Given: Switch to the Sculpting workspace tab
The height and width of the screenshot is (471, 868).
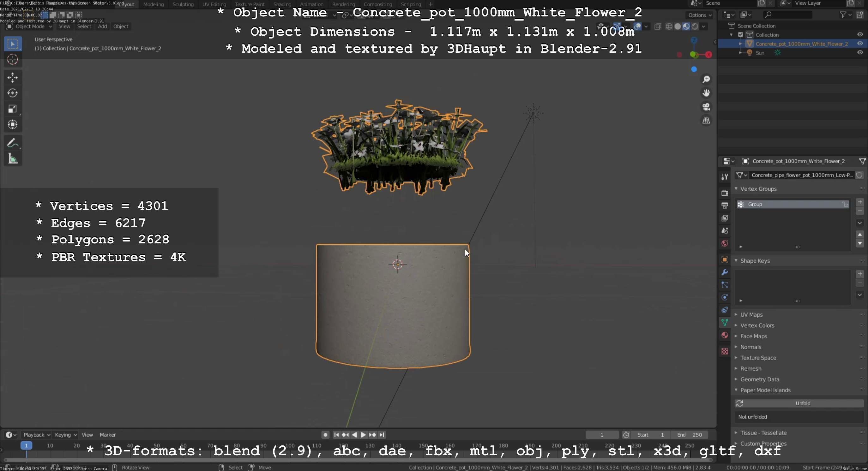Looking at the screenshot, I should tap(183, 4).
